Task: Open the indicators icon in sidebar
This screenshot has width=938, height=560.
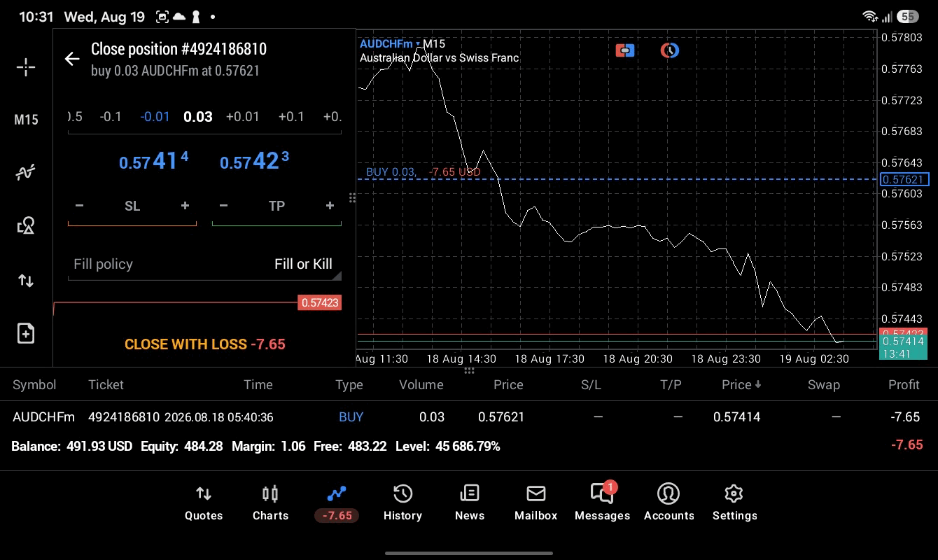Action: tap(26, 172)
